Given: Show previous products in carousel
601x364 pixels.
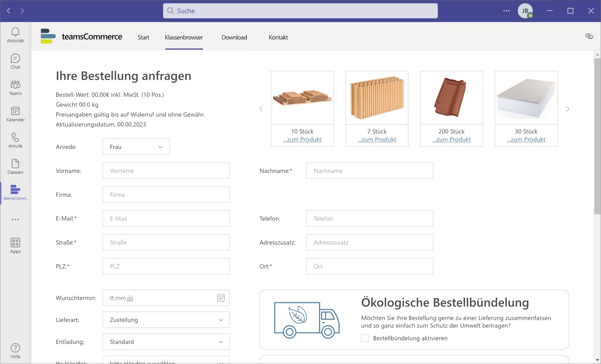Looking at the screenshot, I should pyautogui.click(x=261, y=109).
